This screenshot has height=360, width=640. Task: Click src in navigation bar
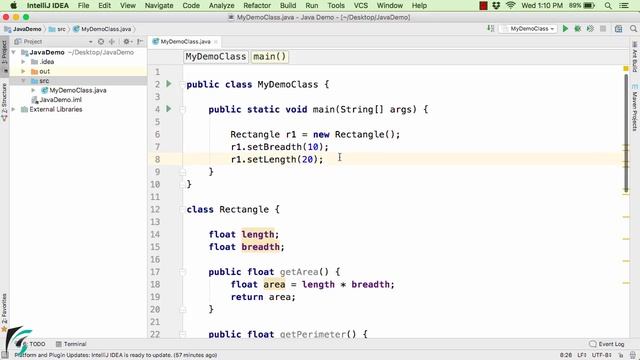(58, 29)
